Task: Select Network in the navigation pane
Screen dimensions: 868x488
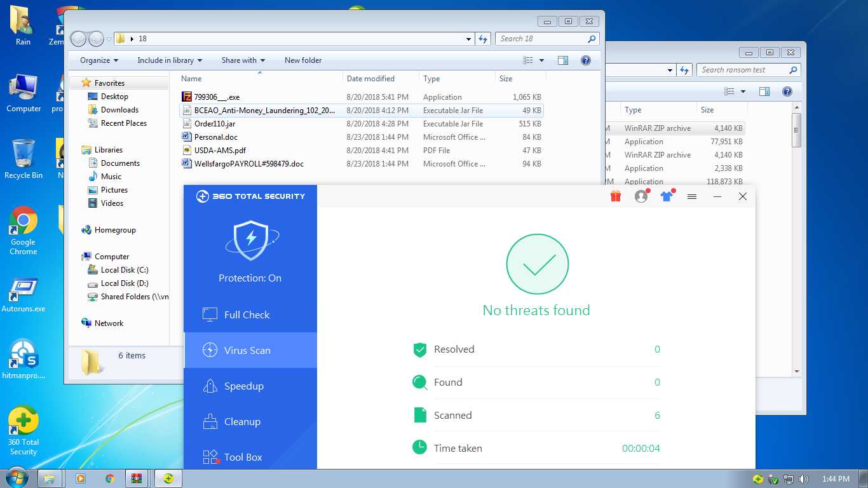Action: (109, 323)
